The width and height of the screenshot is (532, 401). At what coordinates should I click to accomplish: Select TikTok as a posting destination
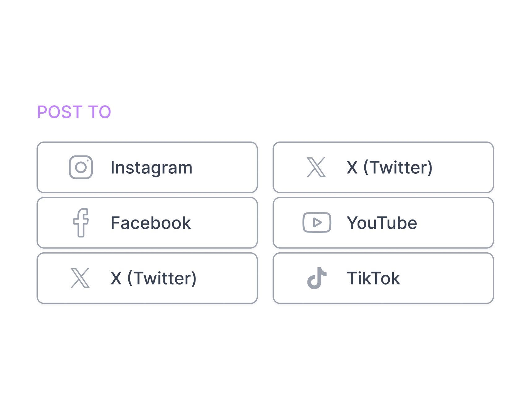[x=383, y=277]
